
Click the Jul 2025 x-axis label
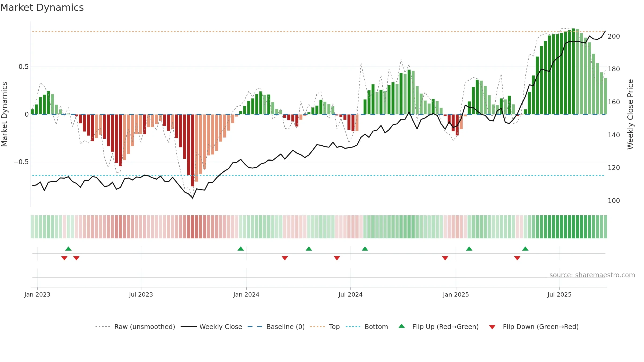click(x=559, y=294)
